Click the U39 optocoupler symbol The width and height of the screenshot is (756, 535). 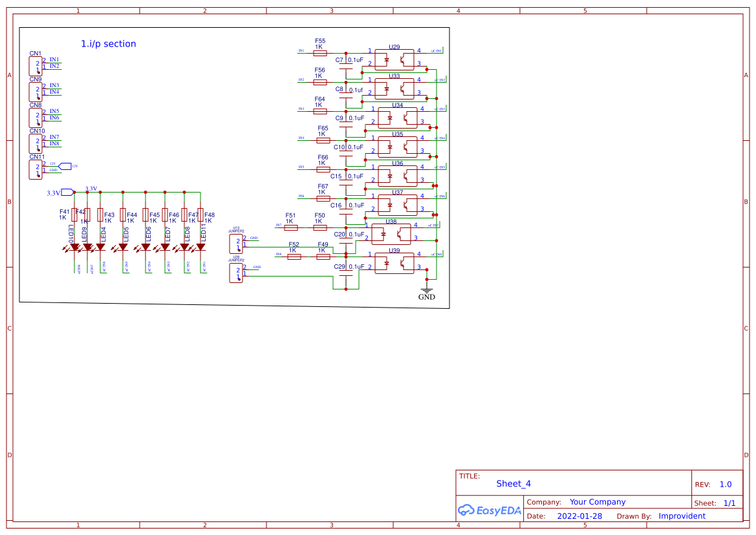pos(394,263)
